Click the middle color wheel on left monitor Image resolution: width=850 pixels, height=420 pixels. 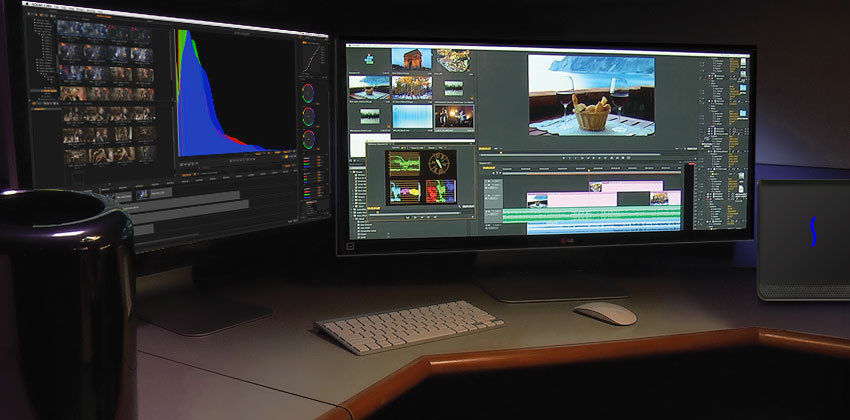coord(309,116)
